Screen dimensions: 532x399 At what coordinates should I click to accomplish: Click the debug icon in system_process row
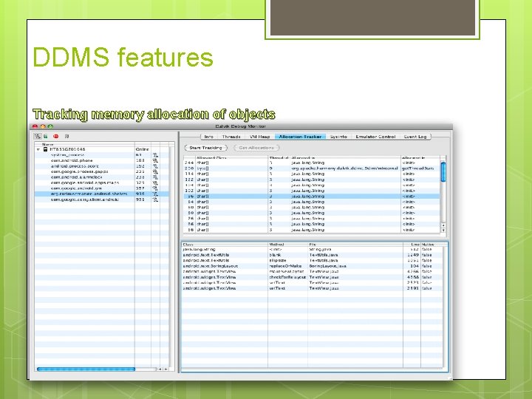pyautogui.click(x=155, y=155)
